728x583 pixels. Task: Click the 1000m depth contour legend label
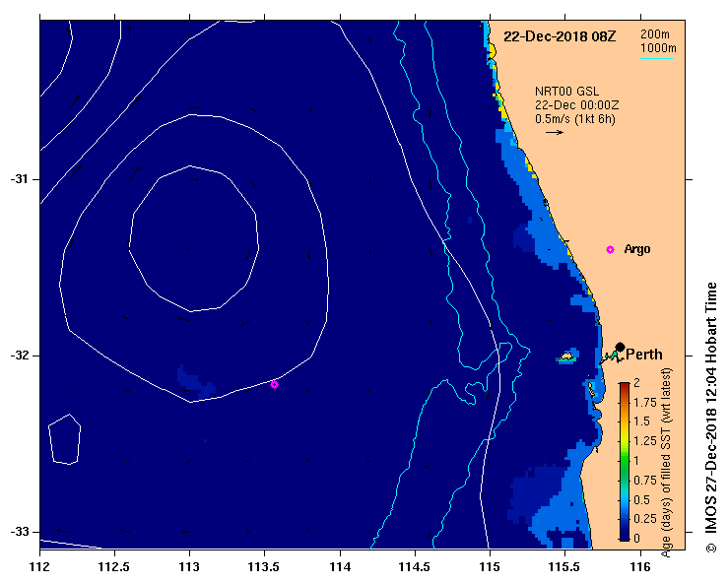[x=658, y=48]
